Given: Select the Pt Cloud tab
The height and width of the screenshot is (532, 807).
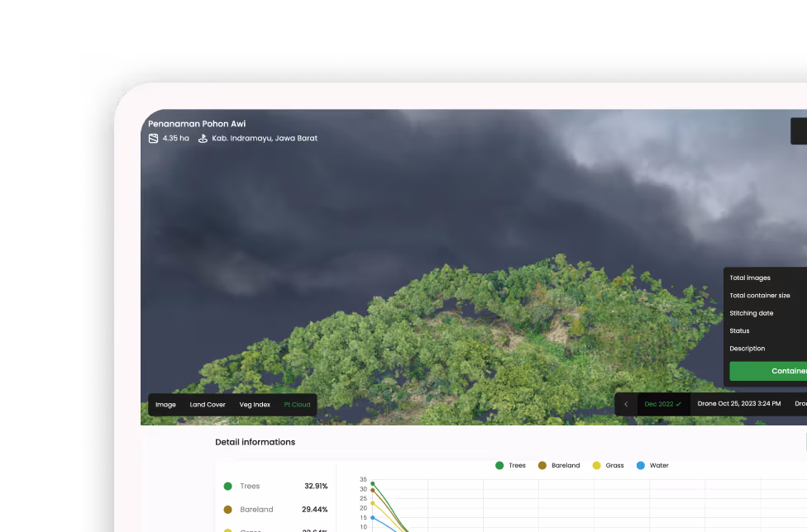Looking at the screenshot, I should coord(297,405).
